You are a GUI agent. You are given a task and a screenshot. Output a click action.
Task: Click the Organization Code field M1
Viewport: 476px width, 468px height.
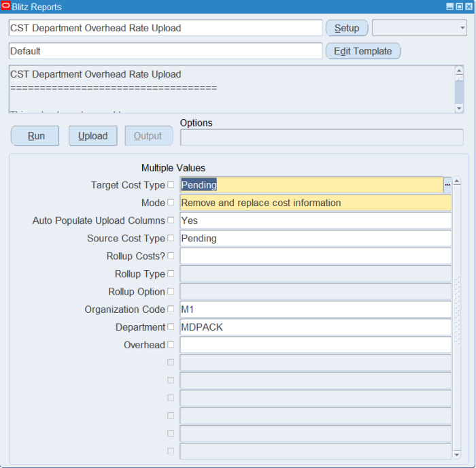point(316,309)
